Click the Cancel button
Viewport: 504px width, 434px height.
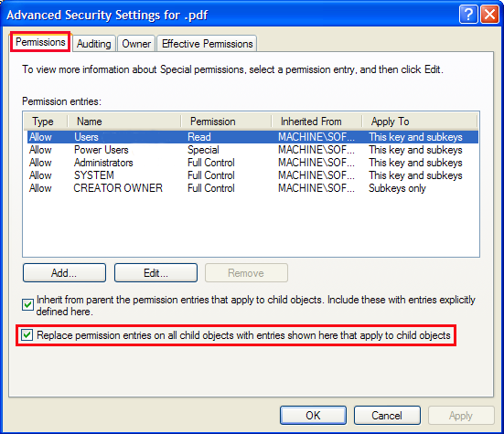(387, 416)
